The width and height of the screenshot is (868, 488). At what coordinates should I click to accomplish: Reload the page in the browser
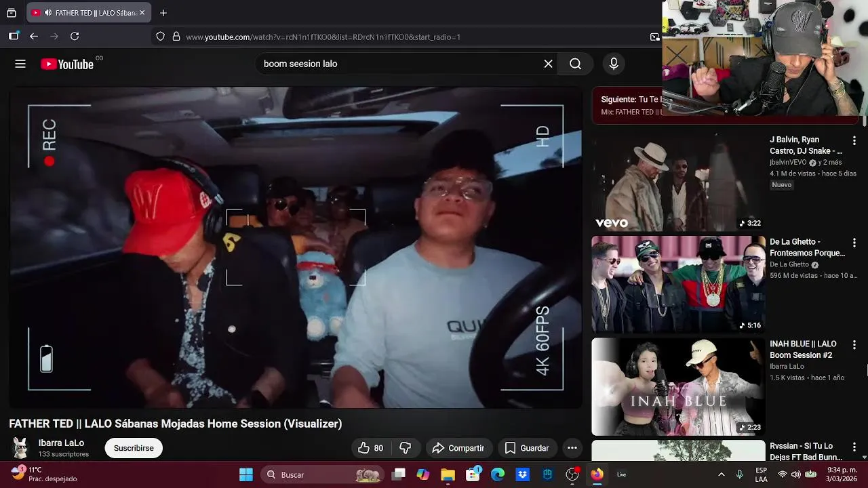pos(75,37)
